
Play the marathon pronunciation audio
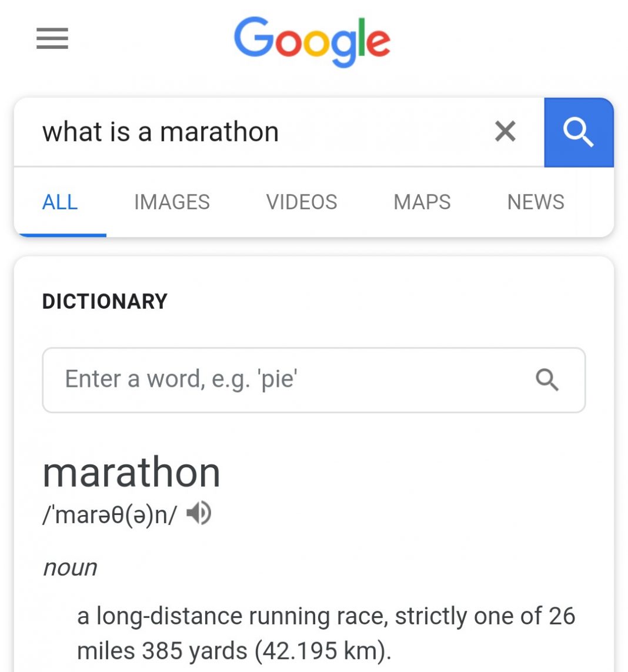198,514
